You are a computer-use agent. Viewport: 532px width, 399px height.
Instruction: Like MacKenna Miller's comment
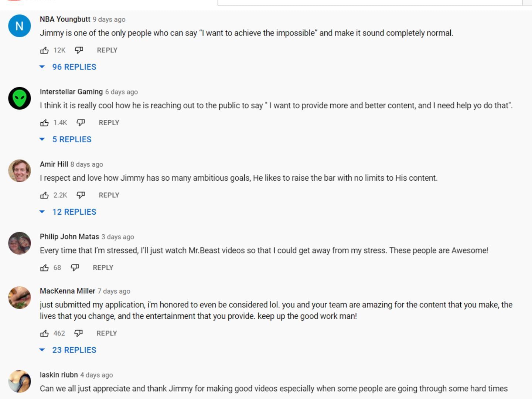[44, 333]
